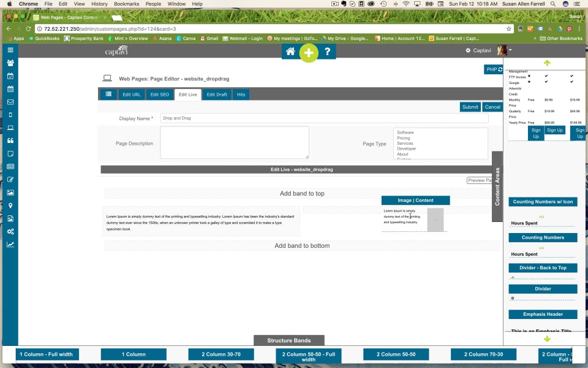Open the Spotlight search magnifier icon
This screenshot has width=588, height=368.
[x=552, y=4]
